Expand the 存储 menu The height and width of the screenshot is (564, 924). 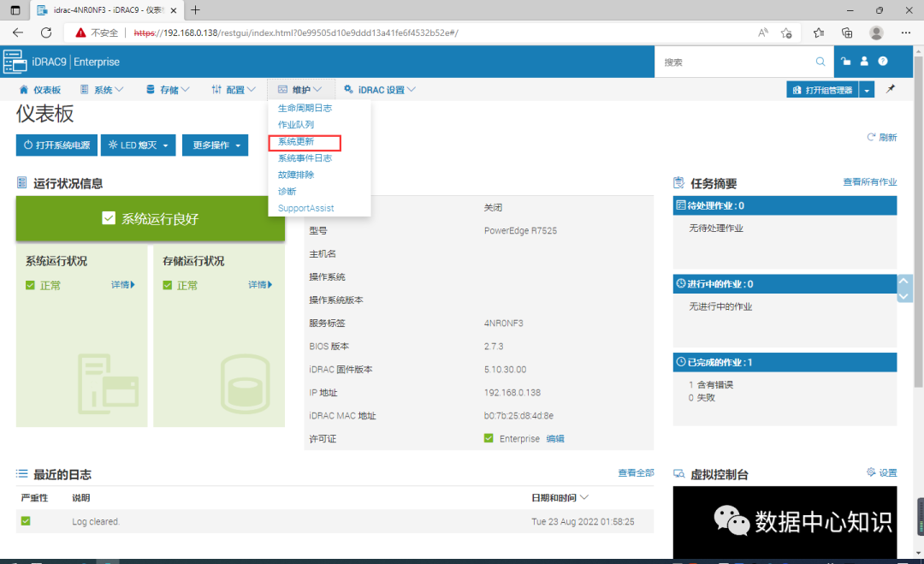coord(168,90)
